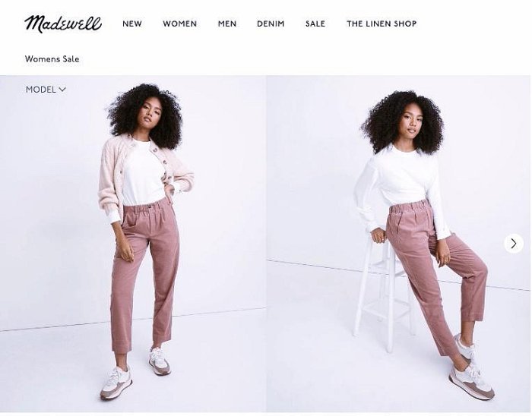Click the sneakers on the seated model
This screenshot has height=416, width=532.
tap(472, 369)
